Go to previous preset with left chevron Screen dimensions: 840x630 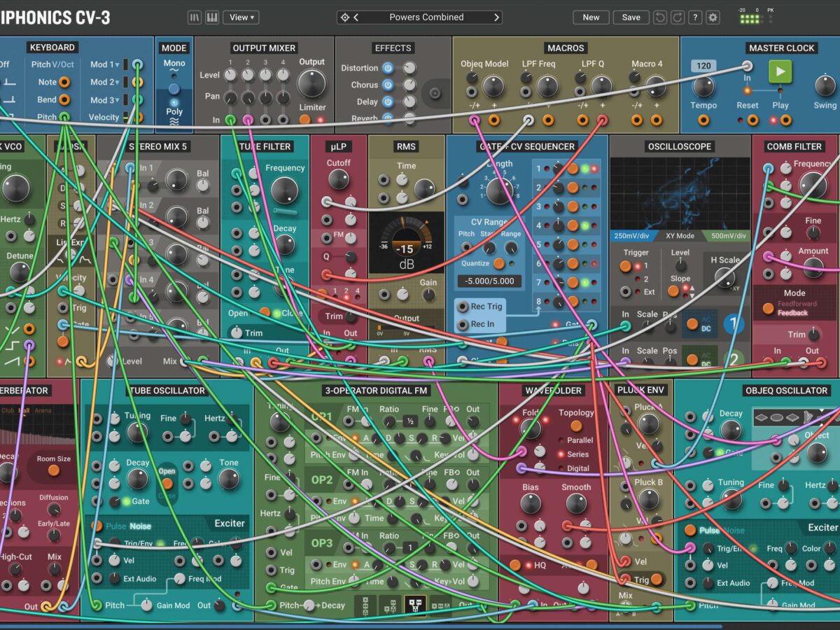coord(356,17)
